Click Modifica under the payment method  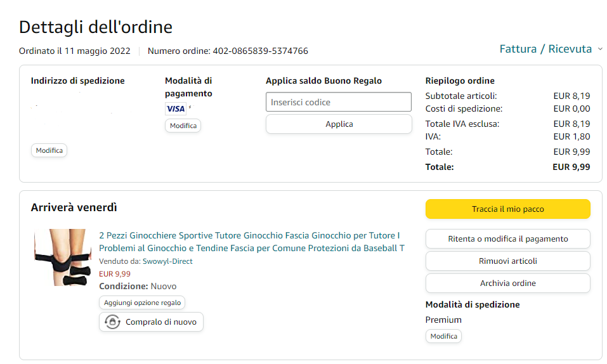[183, 126]
